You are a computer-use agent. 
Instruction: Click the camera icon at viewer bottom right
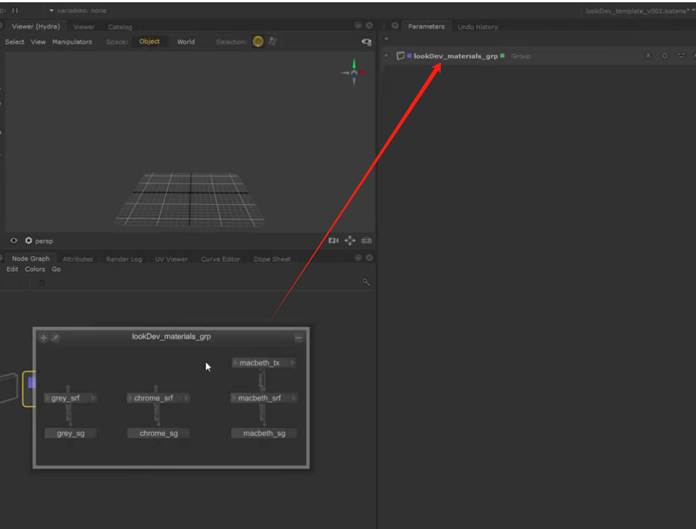pyautogui.click(x=366, y=241)
